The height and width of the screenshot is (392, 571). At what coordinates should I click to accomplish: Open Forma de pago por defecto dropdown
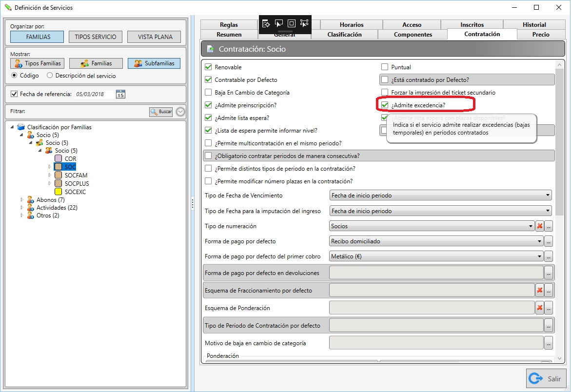[x=436, y=241]
